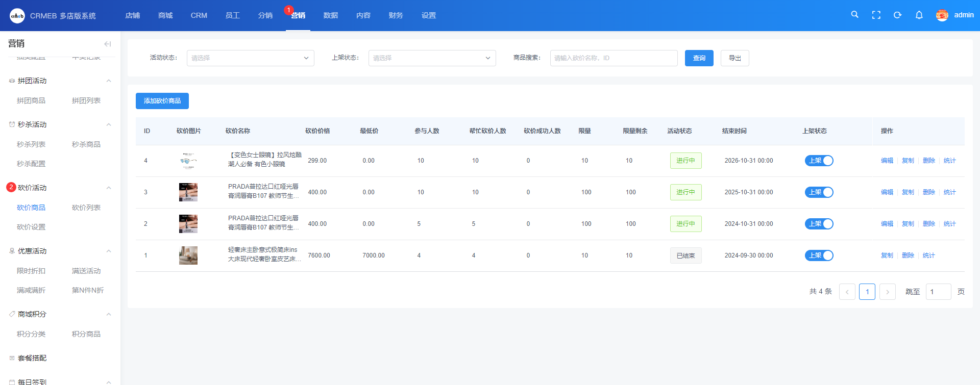980x385 pixels.
Task: Click the refresh page icon
Action: click(897, 15)
